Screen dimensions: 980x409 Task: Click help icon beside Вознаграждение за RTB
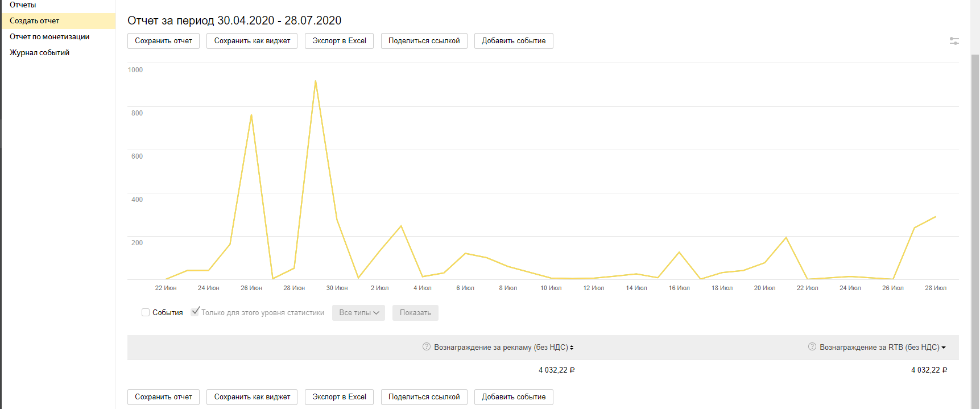point(812,347)
